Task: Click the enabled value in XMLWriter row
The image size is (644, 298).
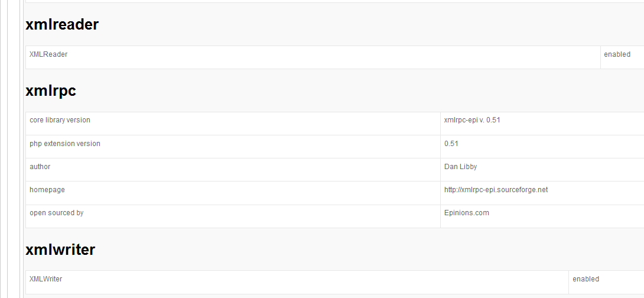Action: coord(586,279)
